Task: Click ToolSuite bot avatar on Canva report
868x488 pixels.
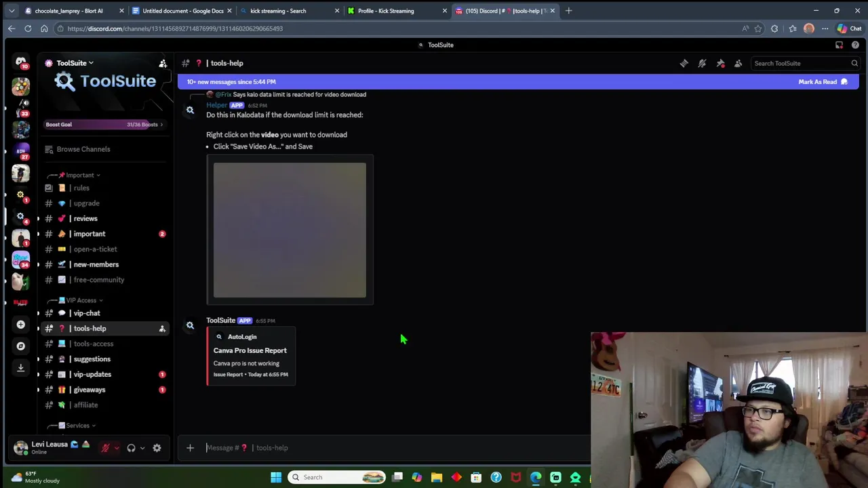Action: [x=190, y=325]
